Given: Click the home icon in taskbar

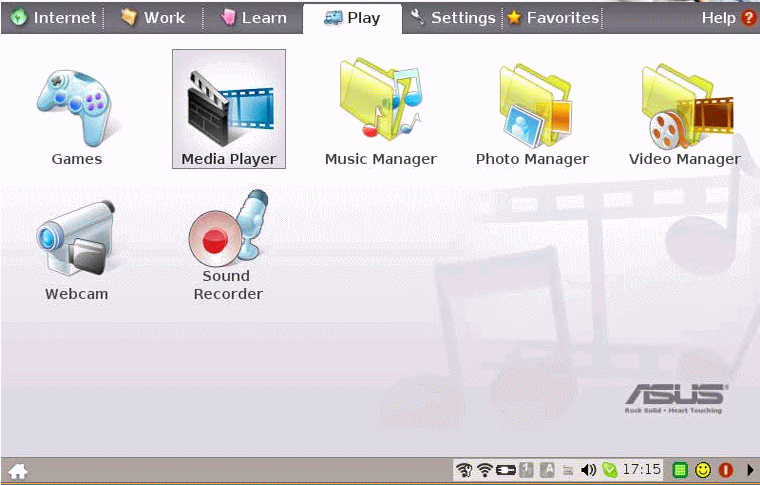Looking at the screenshot, I should click(18, 471).
